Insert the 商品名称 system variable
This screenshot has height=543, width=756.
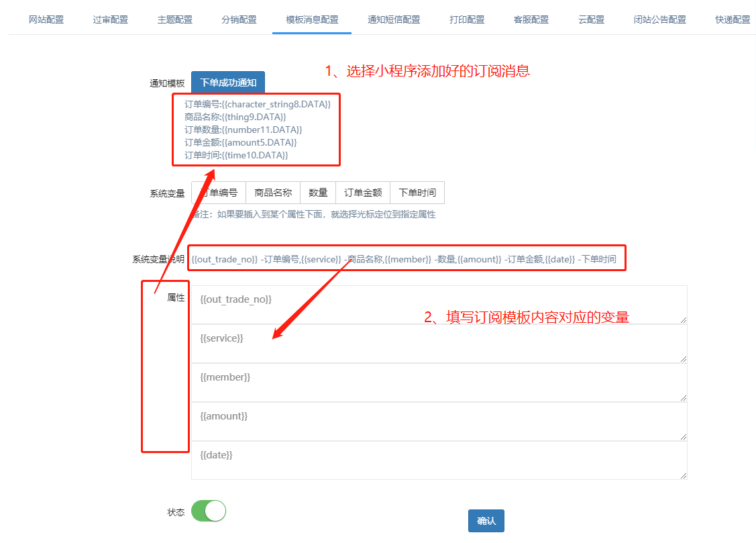[x=273, y=193]
